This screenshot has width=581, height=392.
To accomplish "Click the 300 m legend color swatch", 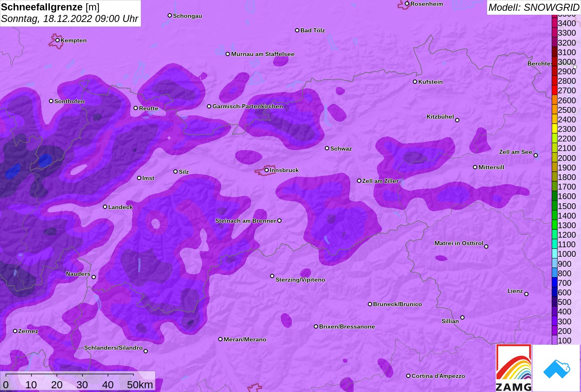I will click(554, 321).
